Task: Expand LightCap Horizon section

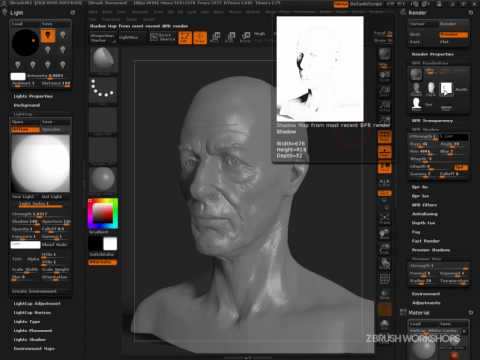Action: tap(32, 313)
